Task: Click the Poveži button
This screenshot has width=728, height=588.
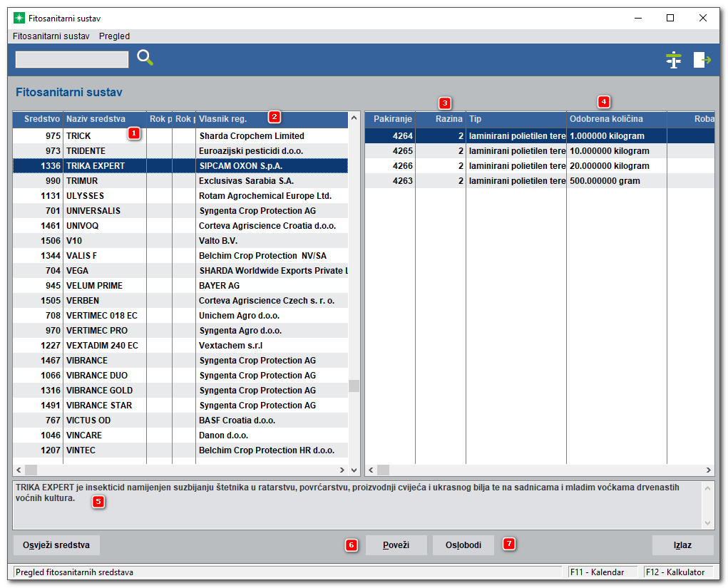Action: [x=396, y=545]
